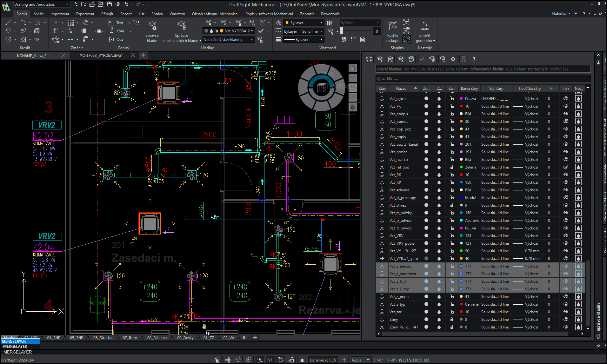Screen dimensions: 607x364
Task: Click the red color swatch of Vzt_RK layer
Action: (x=461, y=175)
